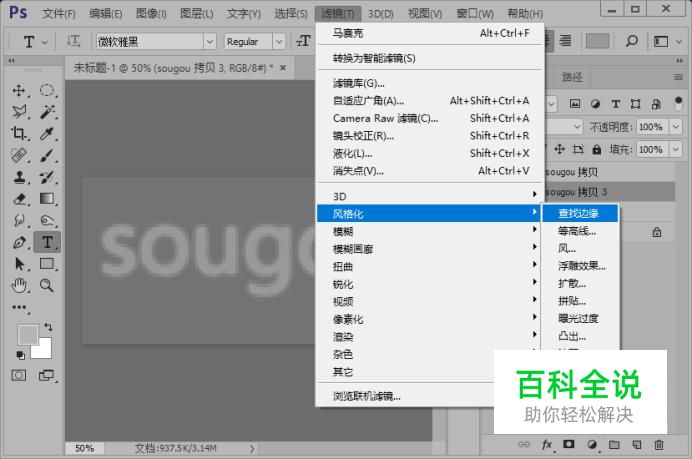Image resolution: width=692 pixels, height=459 pixels.
Task: Change the screen mode
Action: coord(47,376)
